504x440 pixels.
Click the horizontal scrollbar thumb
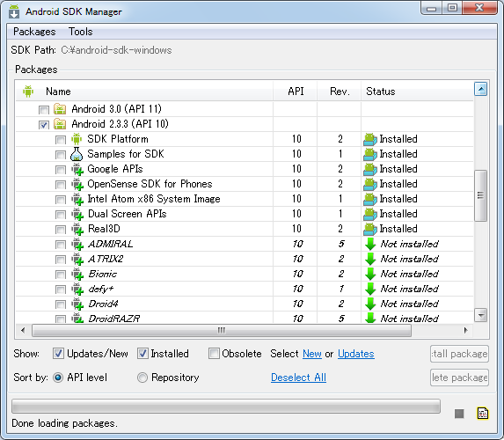pyautogui.click(x=222, y=330)
